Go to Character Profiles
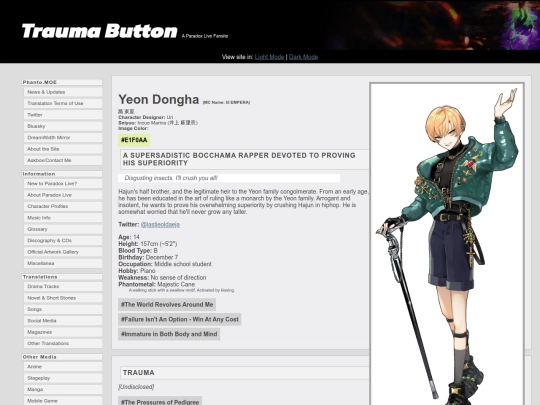Viewport: 540px width, 405px height. 63,206
